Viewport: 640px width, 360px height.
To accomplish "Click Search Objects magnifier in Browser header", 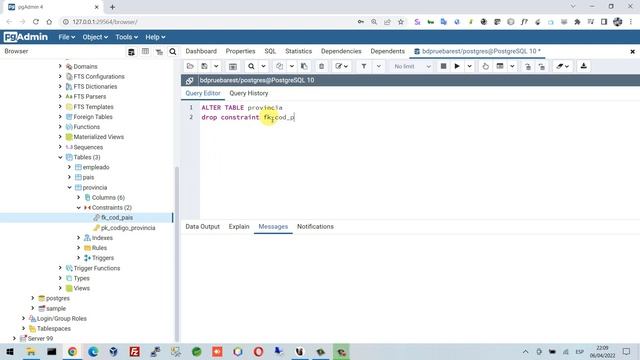I will 173,51.
